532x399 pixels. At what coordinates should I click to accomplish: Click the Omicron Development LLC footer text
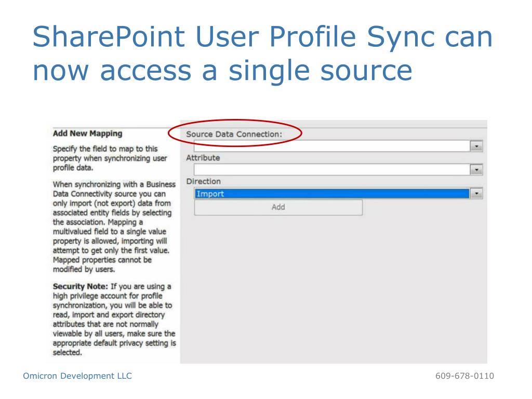coord(77,376)
